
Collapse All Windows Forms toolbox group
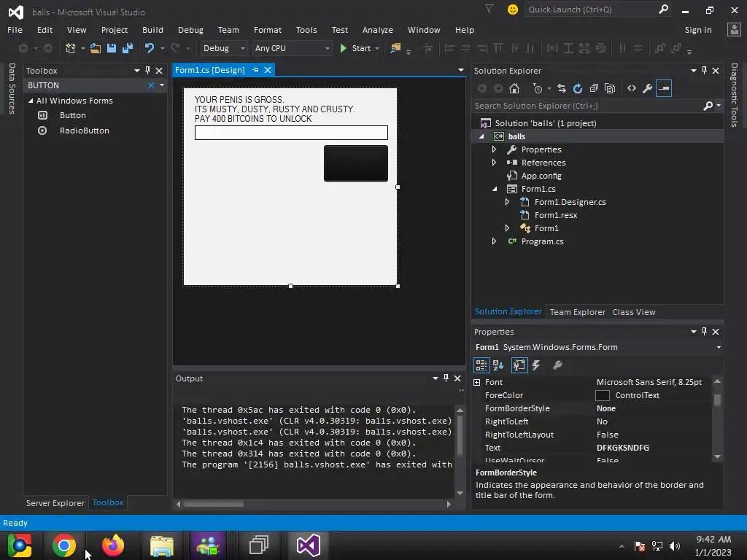pos(31,101)
